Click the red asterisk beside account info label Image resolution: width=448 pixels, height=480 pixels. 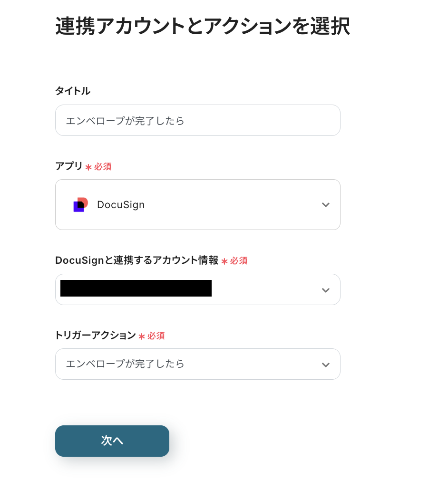click(224, 261)
